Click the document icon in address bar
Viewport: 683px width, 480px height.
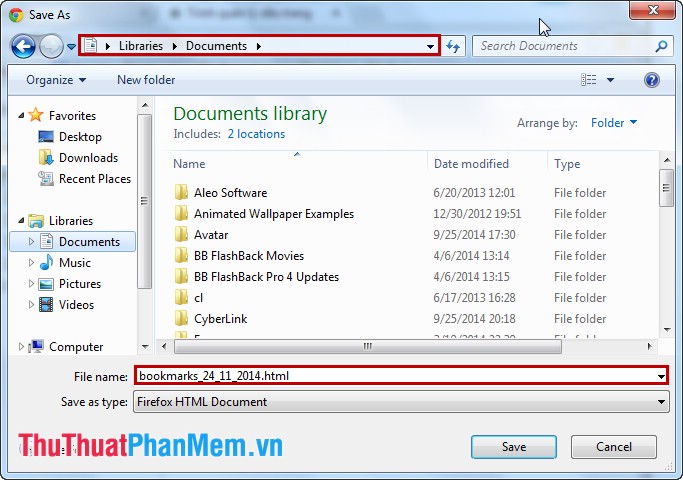[91, 45]
